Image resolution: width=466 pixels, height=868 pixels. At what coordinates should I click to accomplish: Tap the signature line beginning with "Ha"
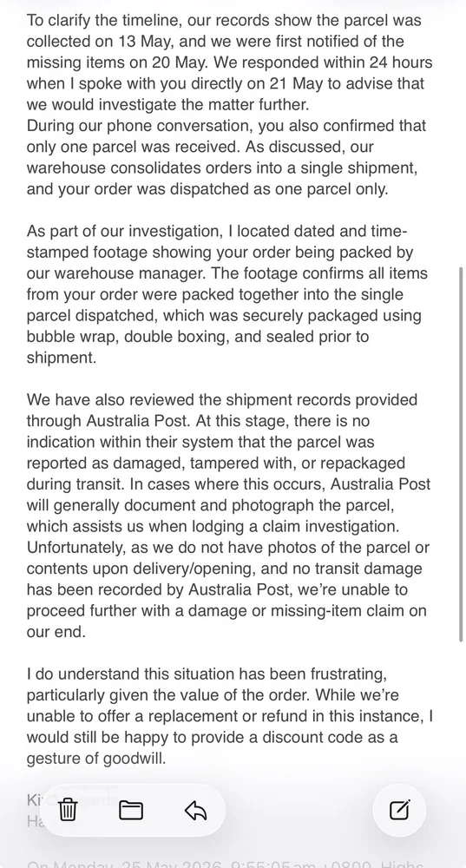(33, 821)
